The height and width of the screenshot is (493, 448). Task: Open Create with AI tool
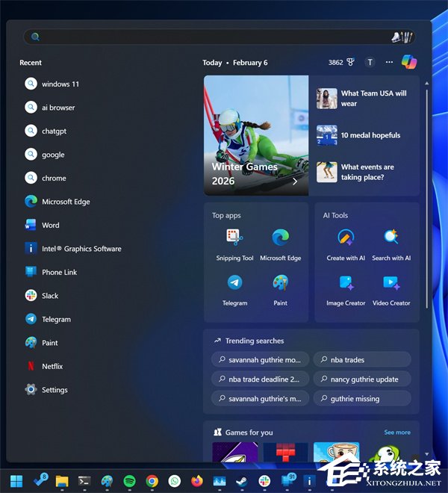point(346,245)
